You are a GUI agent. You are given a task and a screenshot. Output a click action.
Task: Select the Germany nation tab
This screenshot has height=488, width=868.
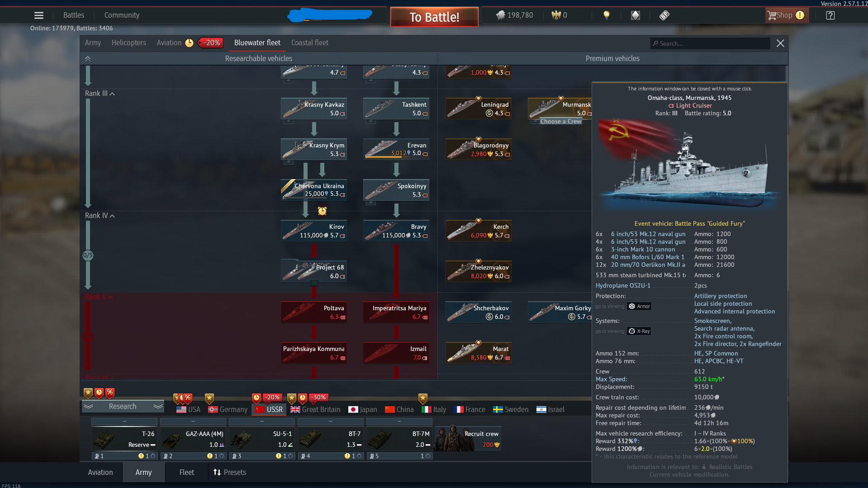(x=228, y=410)
